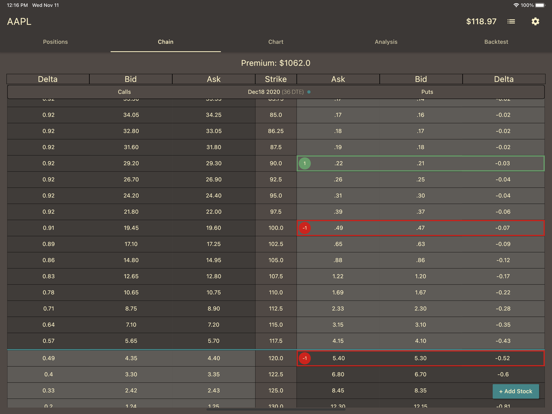Click the Puts section label
Image resolution: width=552 pixels, height=414 pixels.
point(427,92)
